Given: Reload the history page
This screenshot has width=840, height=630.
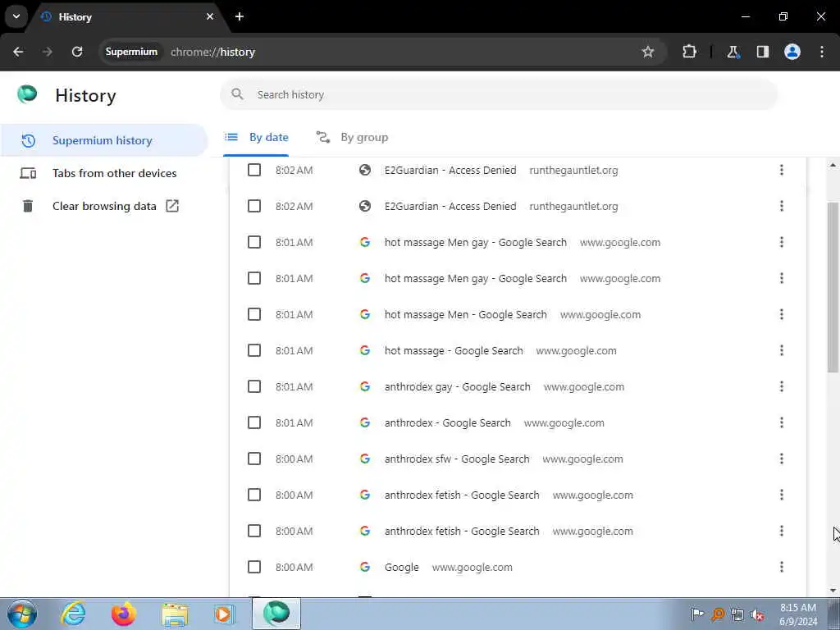Looking at the screenshot, I should (x=77, y=52).
